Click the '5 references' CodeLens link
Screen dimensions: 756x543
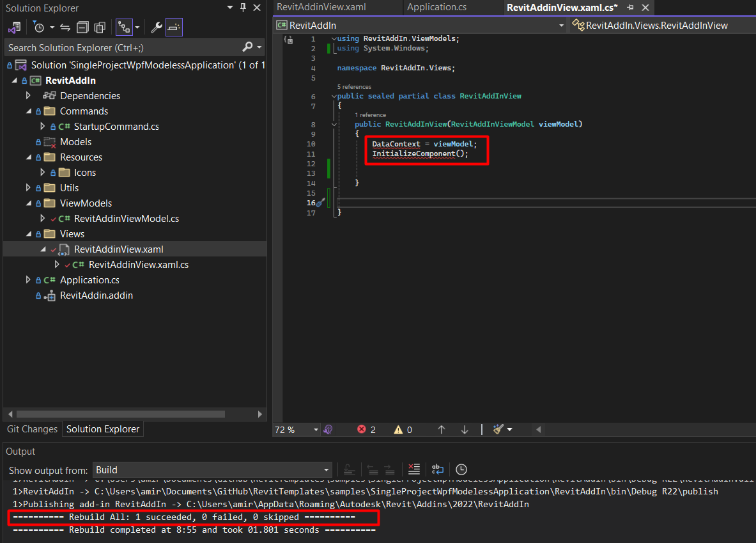click(355, 87)
